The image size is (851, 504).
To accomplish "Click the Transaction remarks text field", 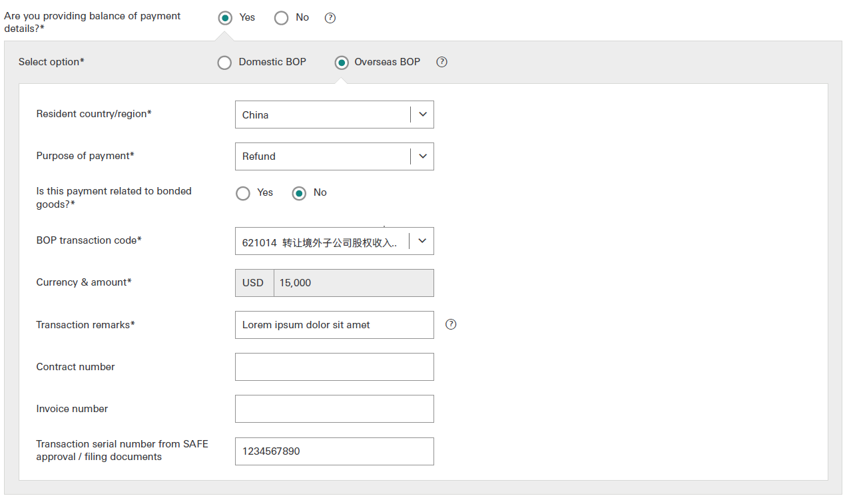I will click(334, 325).
